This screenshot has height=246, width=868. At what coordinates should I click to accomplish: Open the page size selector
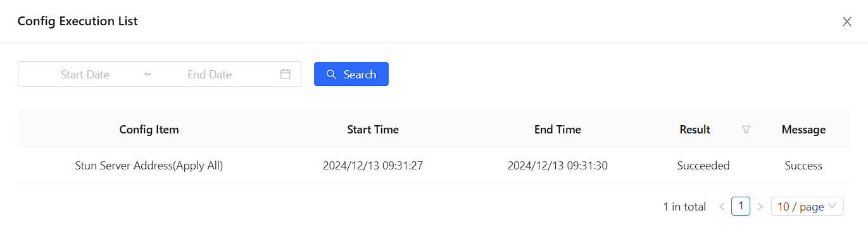pos(807,207)
